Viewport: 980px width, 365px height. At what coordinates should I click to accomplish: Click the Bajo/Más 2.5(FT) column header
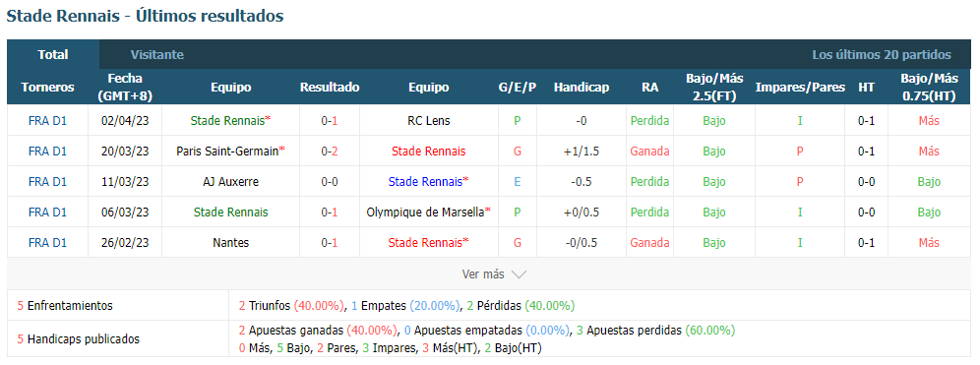[714, 87]
